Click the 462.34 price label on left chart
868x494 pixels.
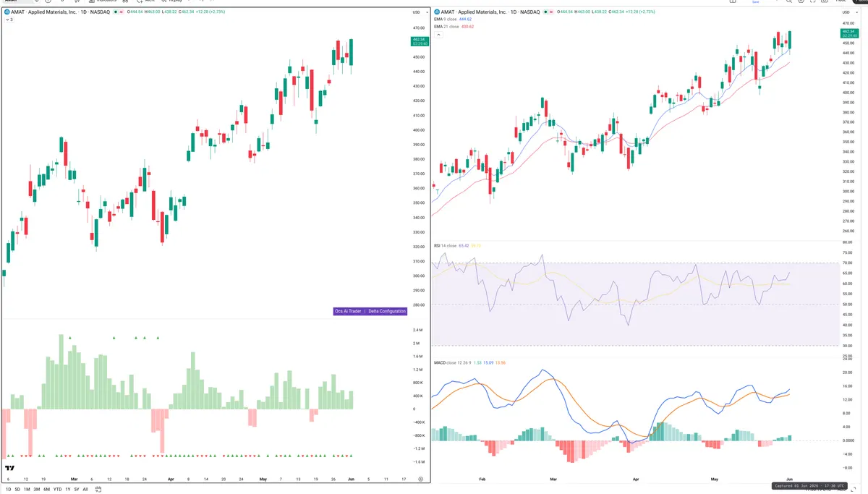pos(419,41)
